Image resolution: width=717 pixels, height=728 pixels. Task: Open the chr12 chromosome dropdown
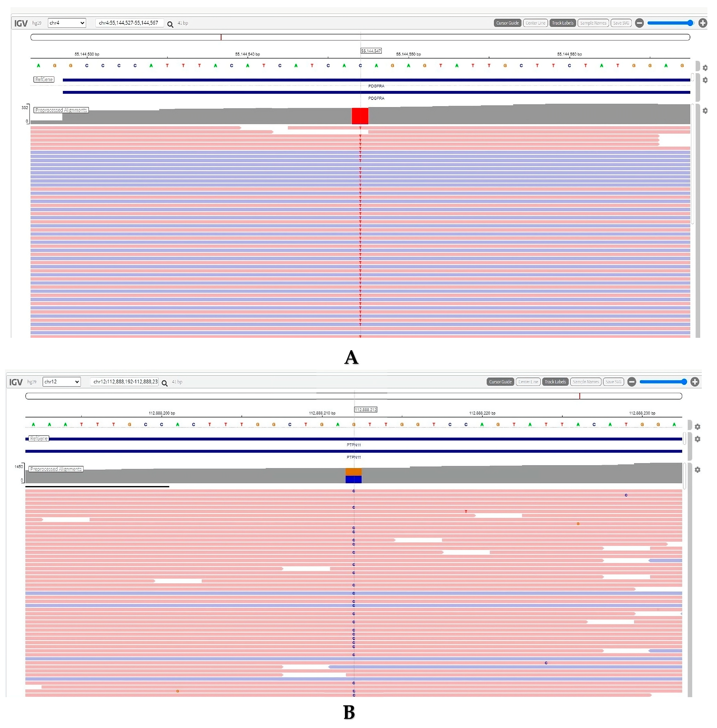click(61, 382)
